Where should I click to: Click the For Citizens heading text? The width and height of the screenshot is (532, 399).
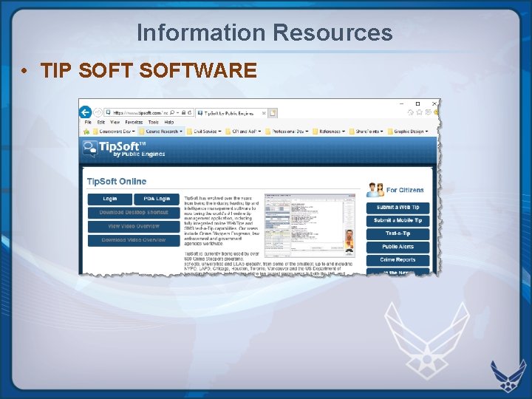click(405, 191)
